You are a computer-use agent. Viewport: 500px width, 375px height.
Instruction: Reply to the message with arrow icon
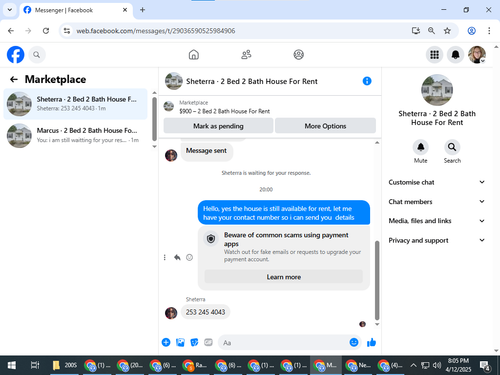177,257
